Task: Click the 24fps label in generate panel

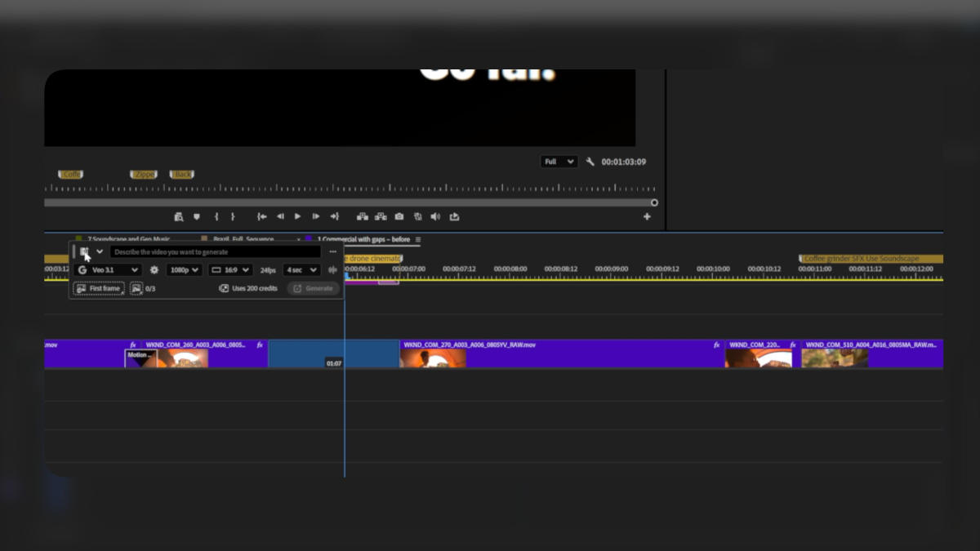Action: (x=268, y=269)
